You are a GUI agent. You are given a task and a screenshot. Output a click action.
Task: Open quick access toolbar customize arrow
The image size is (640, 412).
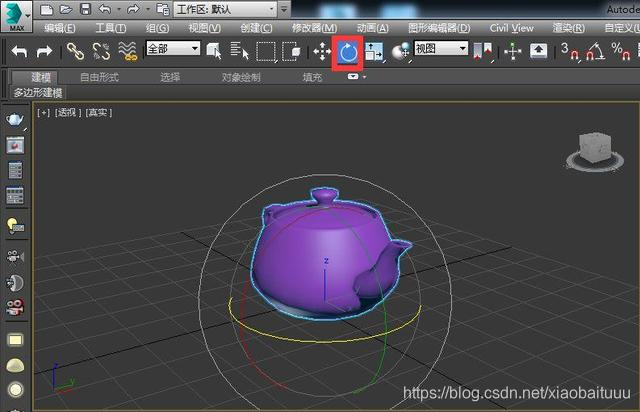click(x=284, y=9)
